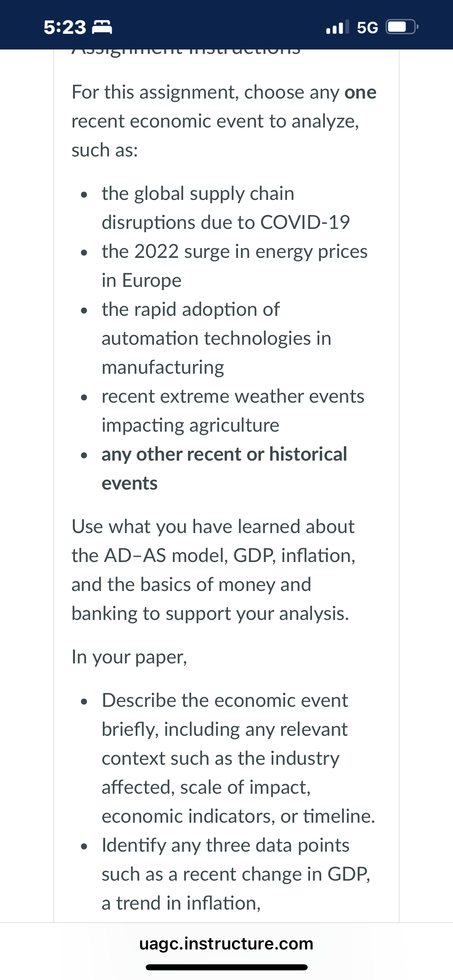Tap 'Identify any three data points' bullet
This screenshot has height=980, width=453.
tap(236, 874)
